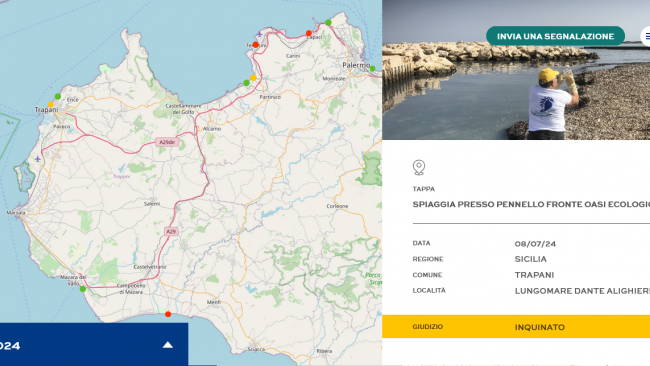
Task: Click the Corleone label on the map
Action: click(x=337, y=206)
